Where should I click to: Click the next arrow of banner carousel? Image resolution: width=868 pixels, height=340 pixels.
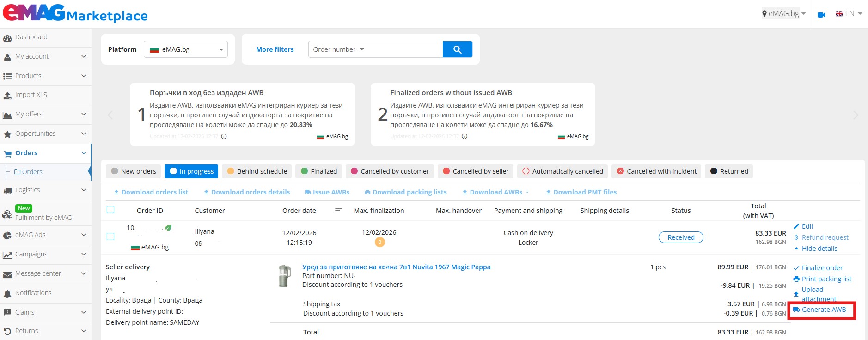(856, 115)
